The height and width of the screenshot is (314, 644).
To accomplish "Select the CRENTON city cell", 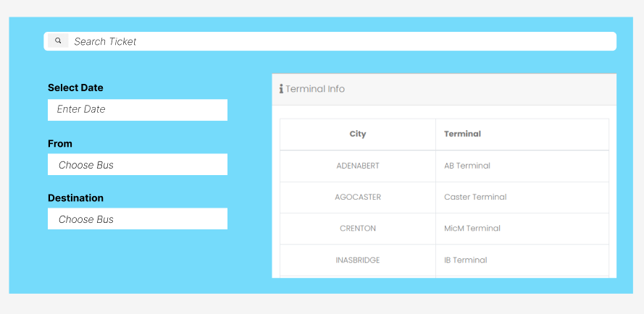I will click(358, 229).
